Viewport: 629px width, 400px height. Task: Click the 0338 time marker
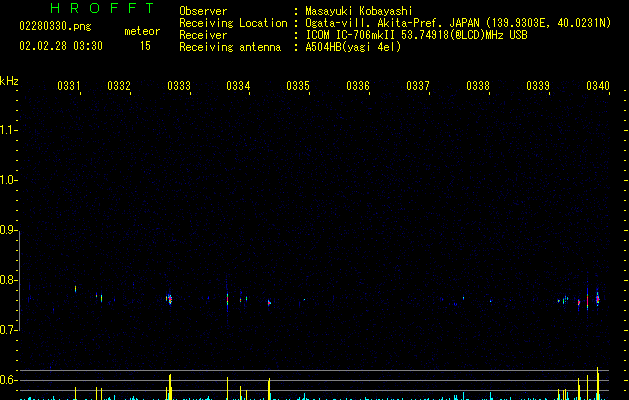click(478, 86)
